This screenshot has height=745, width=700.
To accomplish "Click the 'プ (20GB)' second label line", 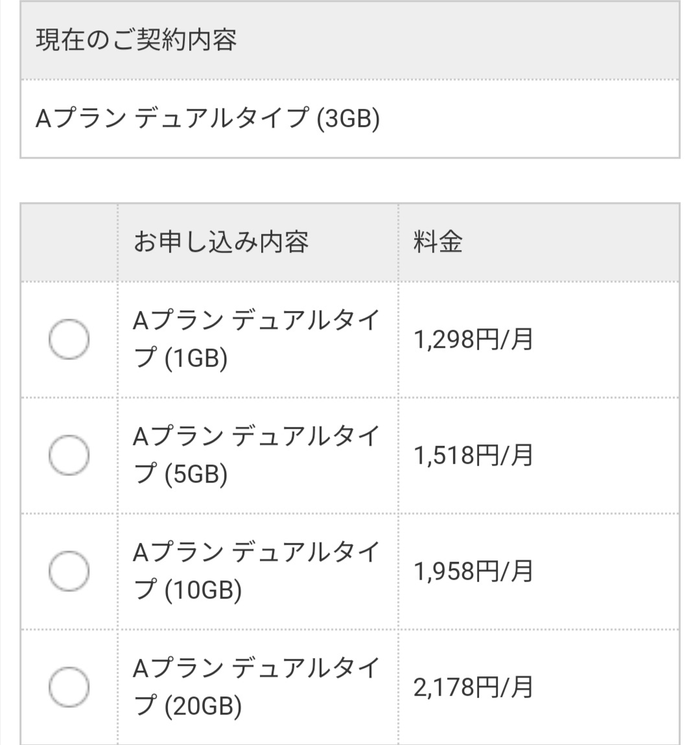I will [187, 705].
